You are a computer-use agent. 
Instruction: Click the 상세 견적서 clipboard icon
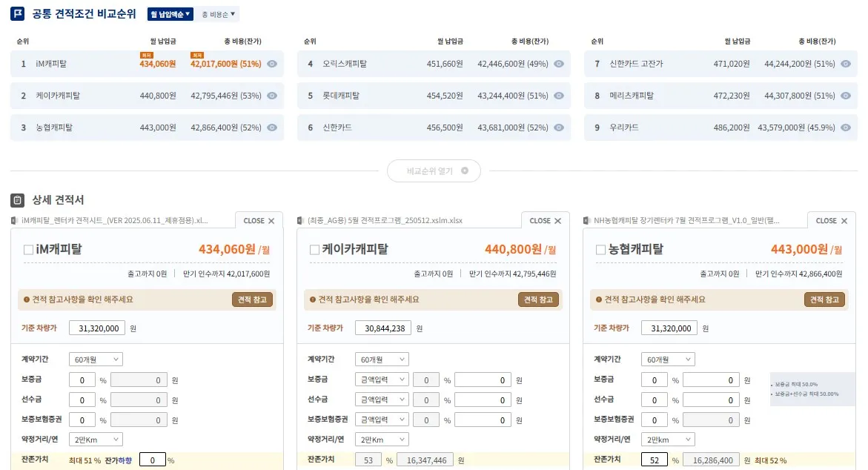pyautogui.click(x=17, y=200)
